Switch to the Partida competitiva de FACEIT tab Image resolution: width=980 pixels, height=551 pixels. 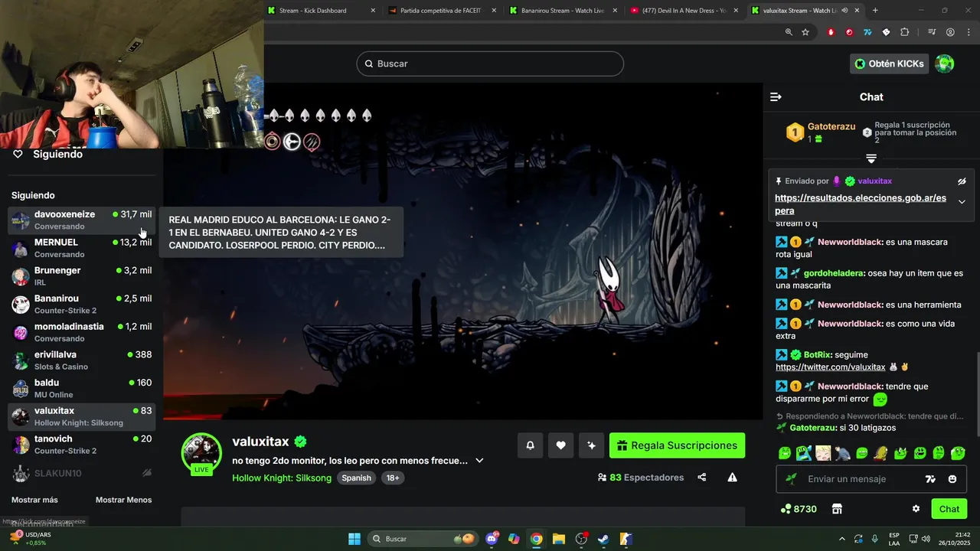click(443, 11)
